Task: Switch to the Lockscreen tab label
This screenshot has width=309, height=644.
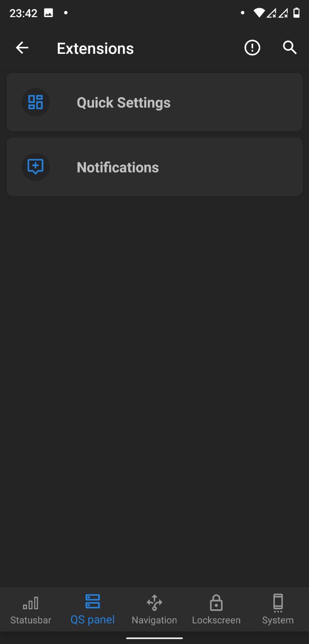Action: point(216,620)
